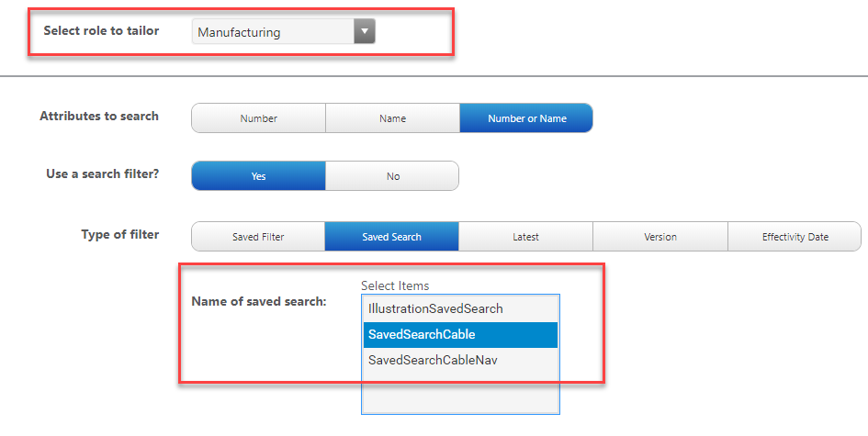Click the highlighted SavedSearchCable item
This screenshot has width=868, height=436.
(x=422, y=334)
